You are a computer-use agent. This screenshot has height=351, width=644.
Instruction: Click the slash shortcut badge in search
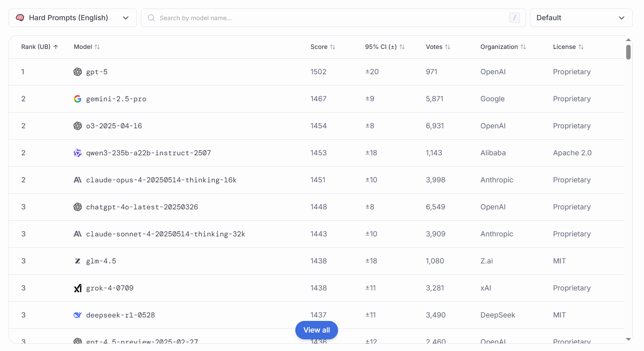[x=514, y=18]
